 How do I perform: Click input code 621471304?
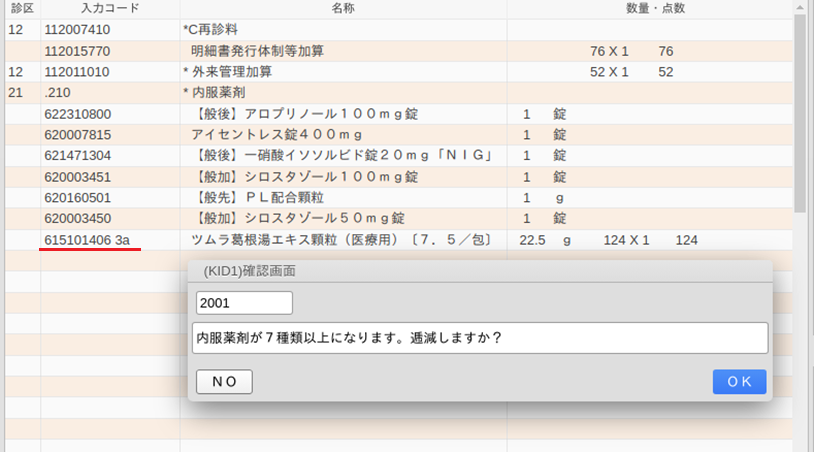tap(78, 155)
